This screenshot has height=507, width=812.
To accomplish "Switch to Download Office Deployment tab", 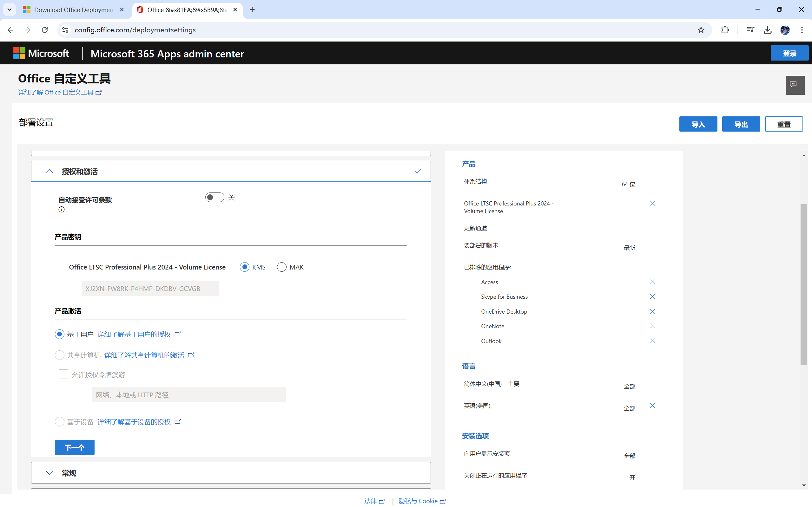I will click(74, 10).
